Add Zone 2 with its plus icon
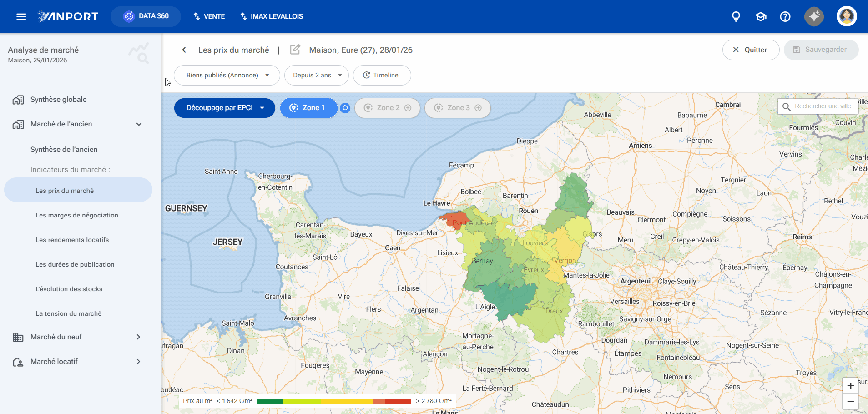The image size is (868, 414). click(408, 108)
